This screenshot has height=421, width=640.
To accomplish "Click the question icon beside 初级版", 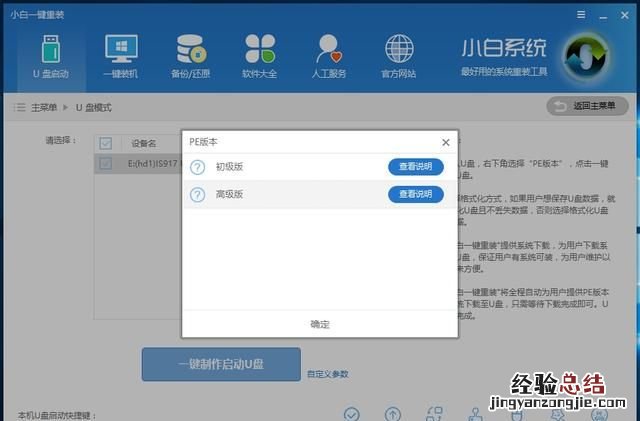I will tap(198, 167).
